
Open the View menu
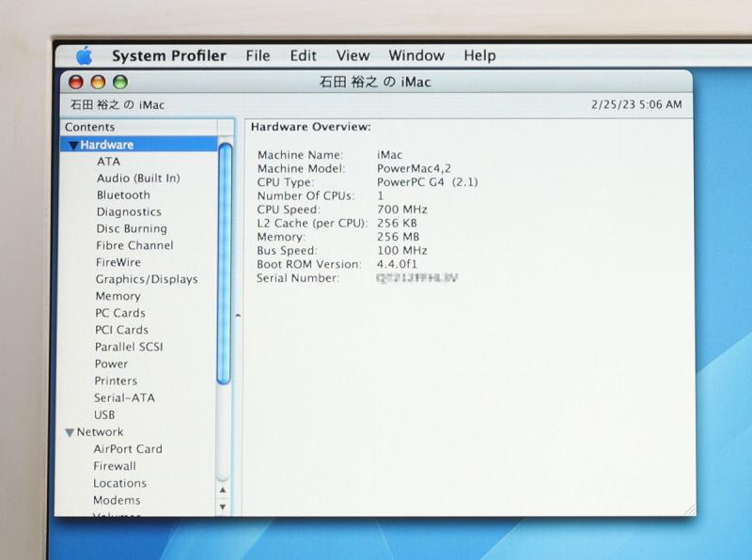pos(353,55)
